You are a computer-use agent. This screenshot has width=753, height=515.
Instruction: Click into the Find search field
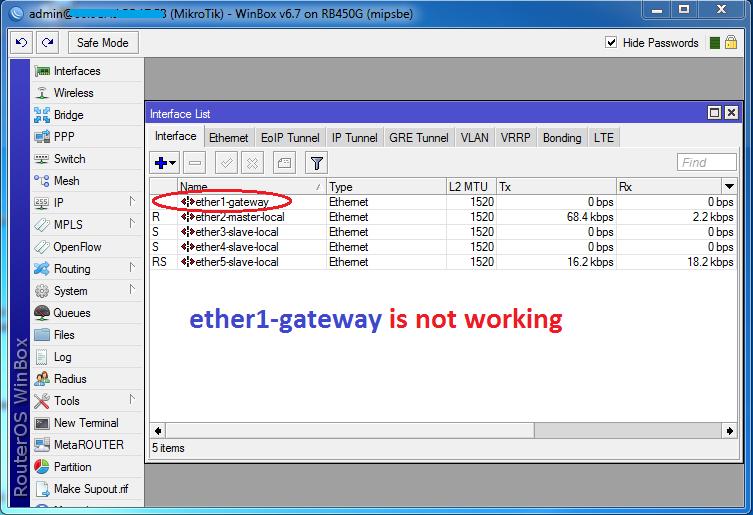[x=706, y=162]
